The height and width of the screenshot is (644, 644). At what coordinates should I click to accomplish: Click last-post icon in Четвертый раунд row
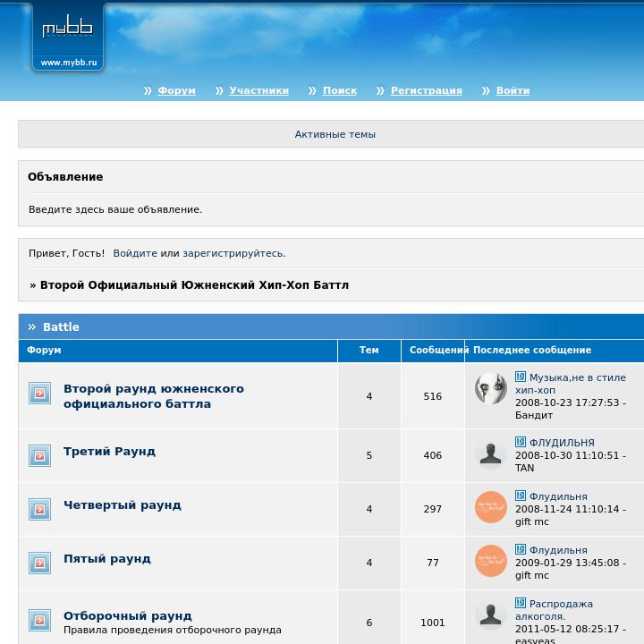521,496
